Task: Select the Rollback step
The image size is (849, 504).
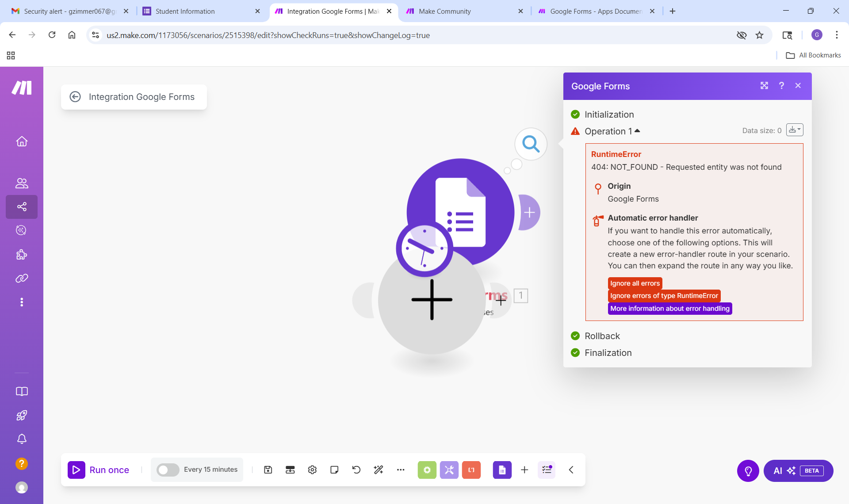Action: coord(602,336)
